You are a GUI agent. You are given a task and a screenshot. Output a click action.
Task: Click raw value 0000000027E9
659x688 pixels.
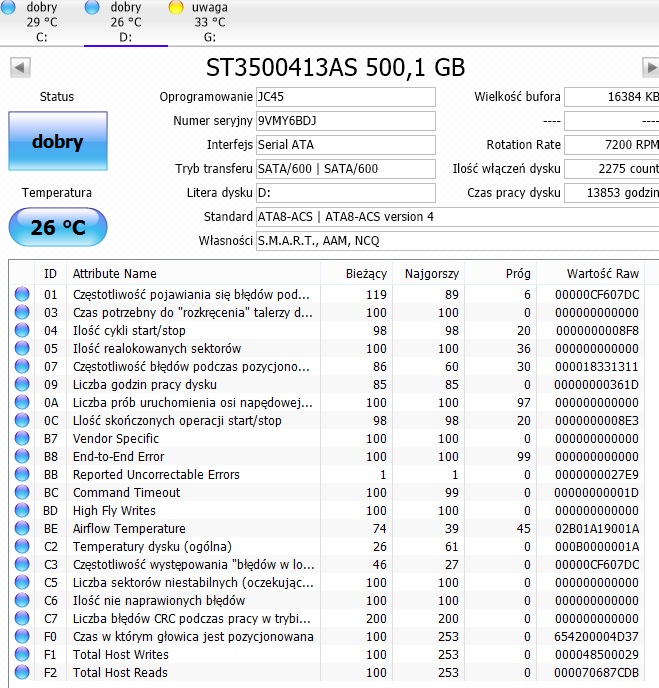(x=596, y=474)
